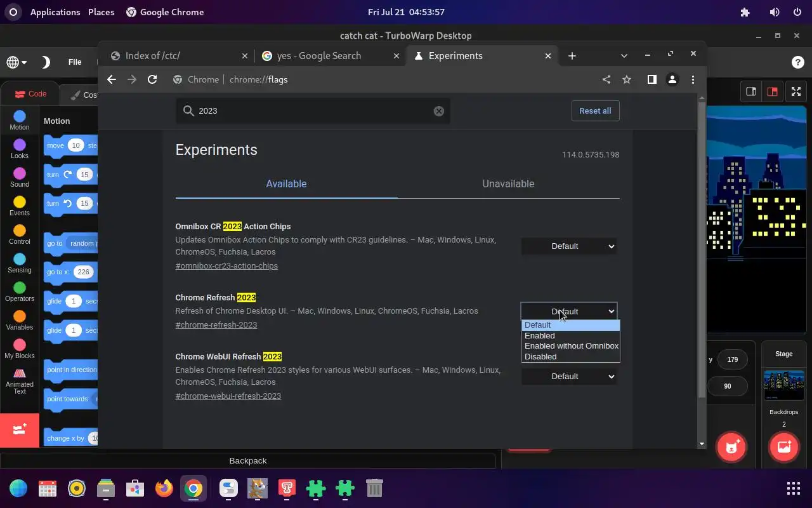The image size is (812, 508).
Task: Share this page icon
Action: click(606, 79)
